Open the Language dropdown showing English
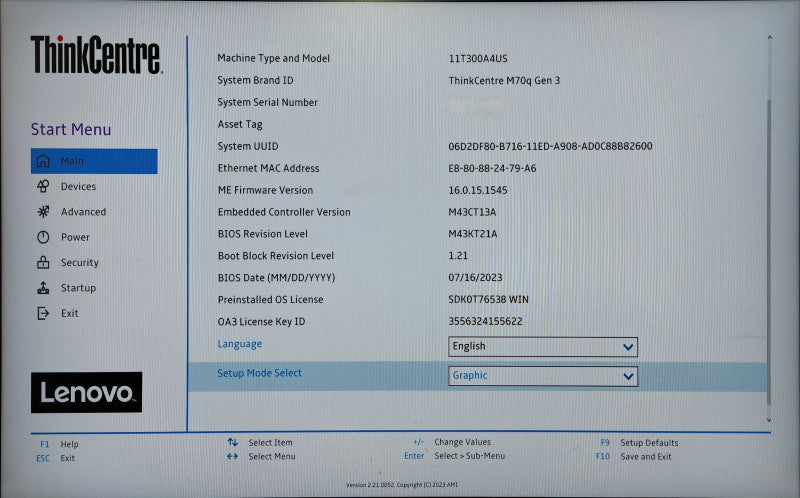 [x=543, y=346]
